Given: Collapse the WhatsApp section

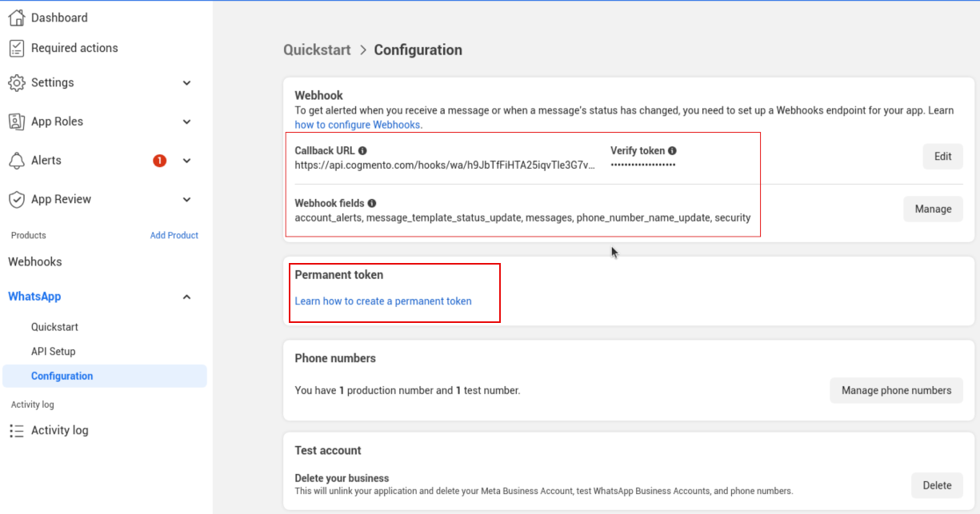Looking at the screenshot, I should (x=186, y=296).
